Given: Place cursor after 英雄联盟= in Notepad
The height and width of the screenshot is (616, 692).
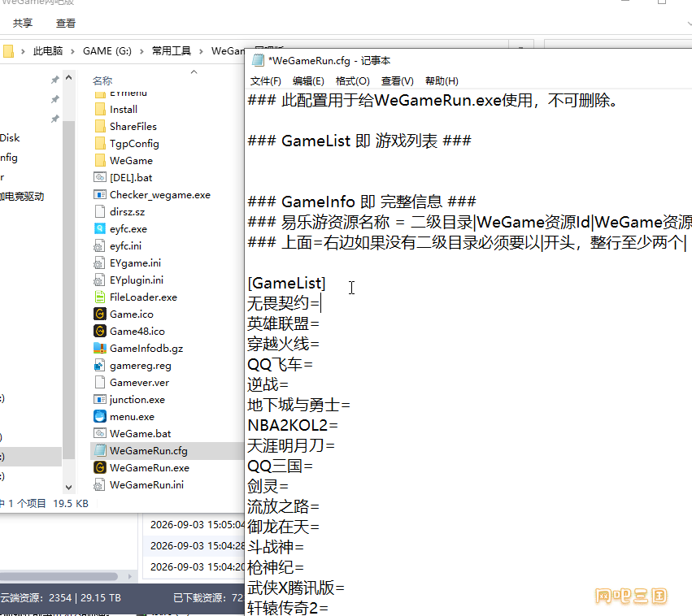Looking at the screenshot, I should (x=320, y=324).
